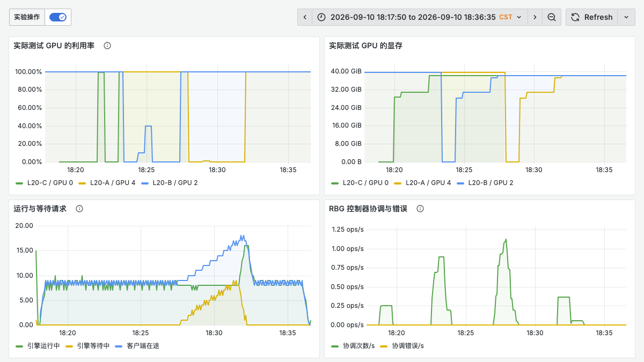Open the 实际测试 GPU 的显存 panel title
Image resolution: width=644 pixels, height=362 pixels.
click(365, 46)
